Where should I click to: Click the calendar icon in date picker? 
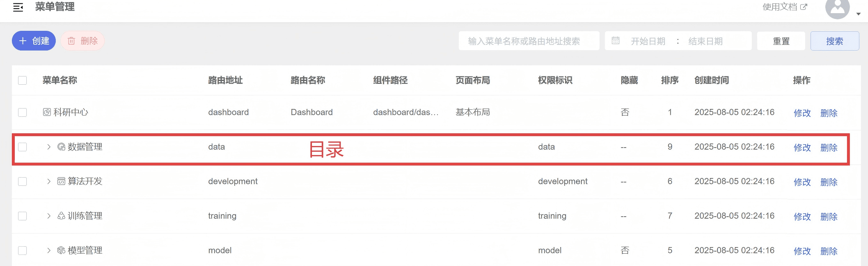[x=615, y=41]
